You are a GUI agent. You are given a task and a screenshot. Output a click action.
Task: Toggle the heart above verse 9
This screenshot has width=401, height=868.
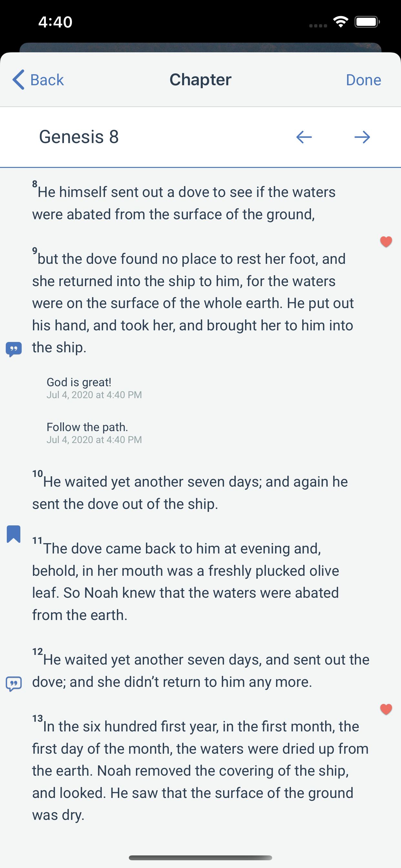tap(386, 242)
